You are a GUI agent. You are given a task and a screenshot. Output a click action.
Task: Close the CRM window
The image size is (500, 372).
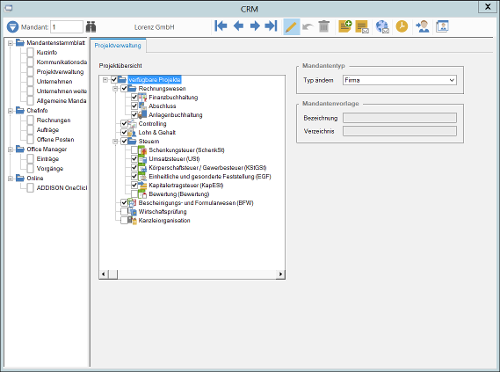pyautogui.click(x=488, y=7)
